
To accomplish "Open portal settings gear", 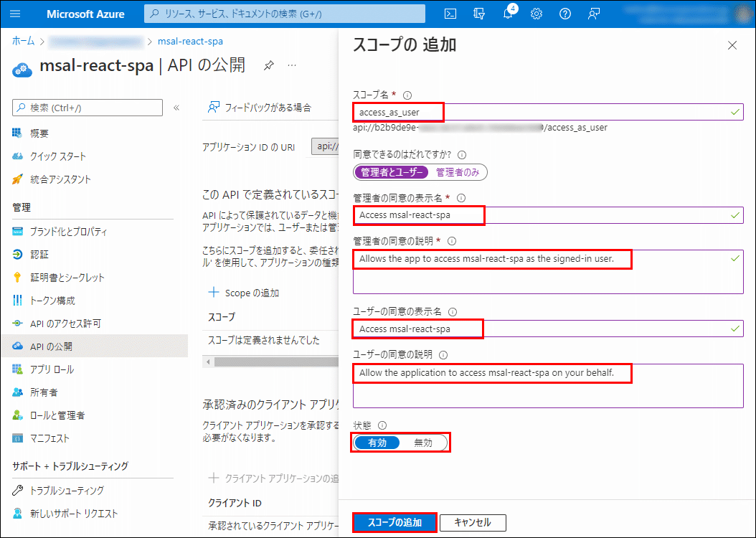I will pyautogui.click(x=536, y=14).
